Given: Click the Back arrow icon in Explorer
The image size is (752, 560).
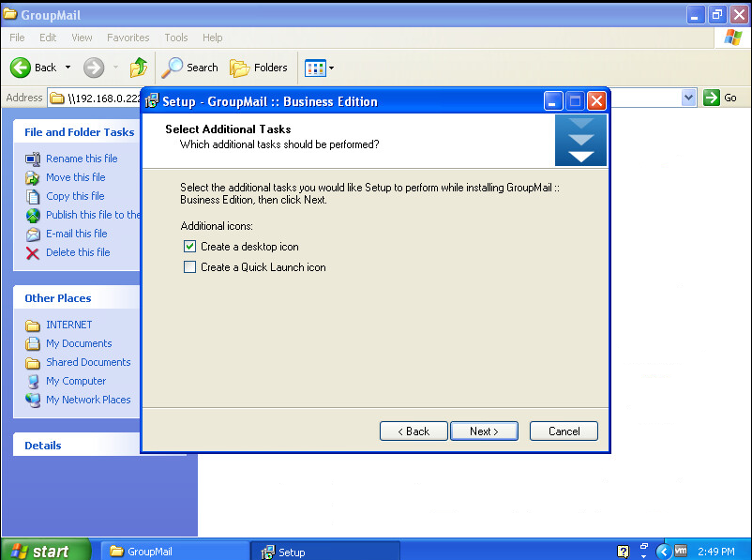Looking at the screenshot, I should click(x=22, y=68).
